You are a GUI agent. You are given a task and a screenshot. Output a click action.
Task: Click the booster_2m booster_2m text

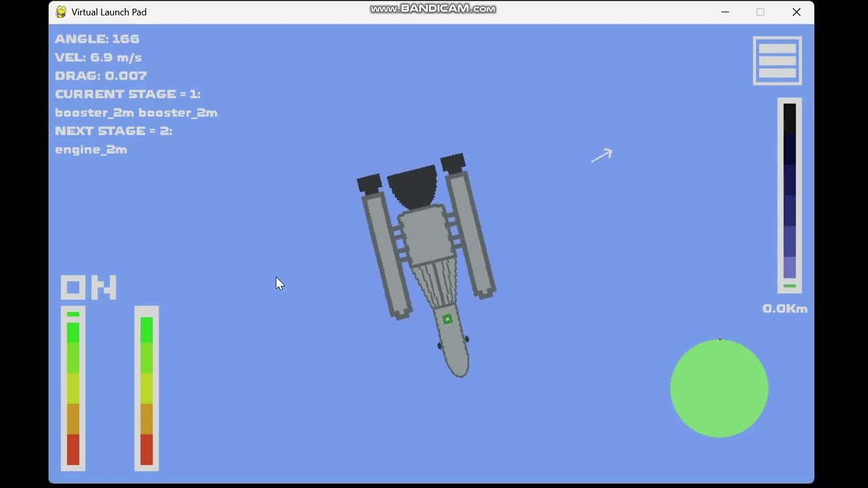click(x=136, y=113)
